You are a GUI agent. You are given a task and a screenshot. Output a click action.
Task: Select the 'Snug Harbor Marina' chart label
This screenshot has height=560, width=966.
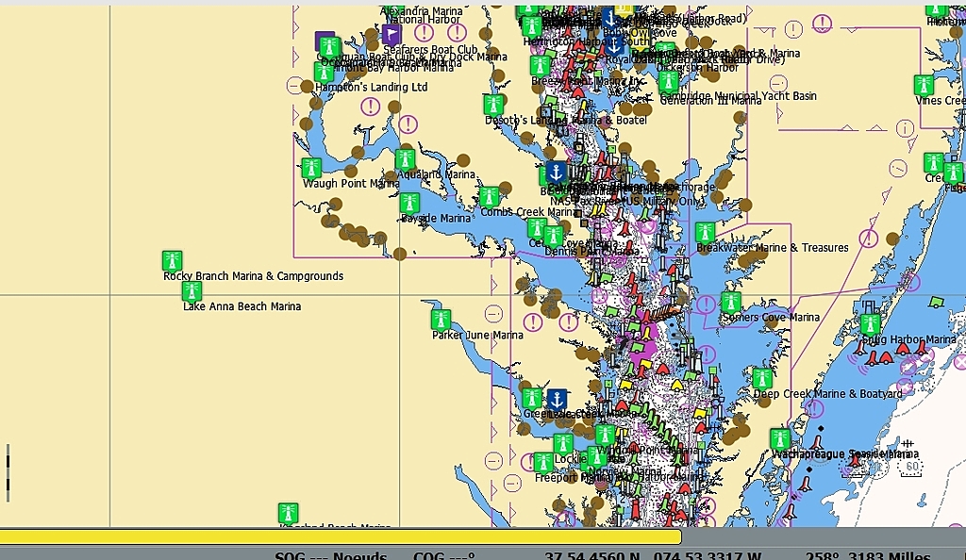pos(908,339)
